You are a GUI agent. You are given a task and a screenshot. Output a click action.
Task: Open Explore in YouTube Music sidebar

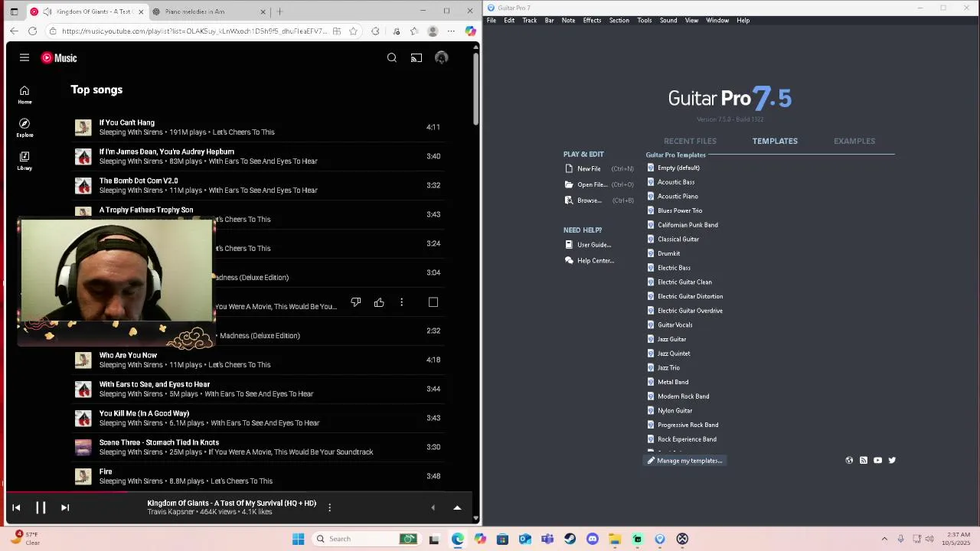point(24,128)
